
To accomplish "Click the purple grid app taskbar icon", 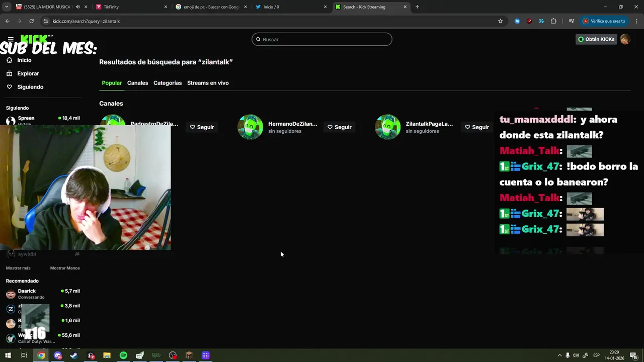I will click(205, 355).
